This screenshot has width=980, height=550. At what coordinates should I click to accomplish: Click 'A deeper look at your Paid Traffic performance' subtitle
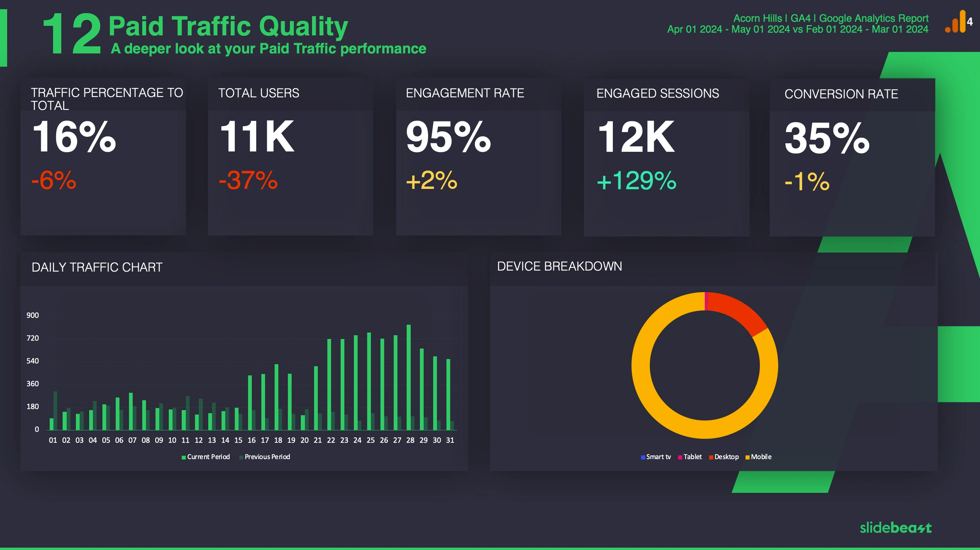tap(268, 49)
